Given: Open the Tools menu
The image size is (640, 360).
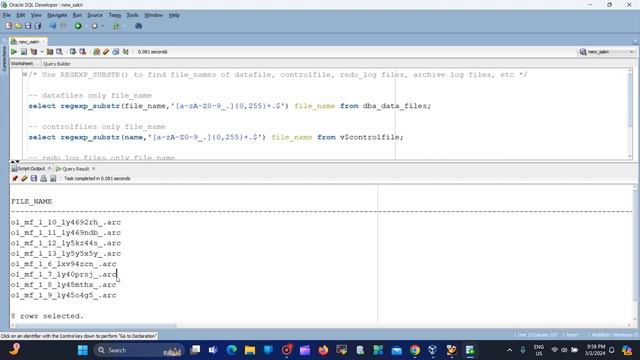Looking at the screenshot, I should 132,15.
